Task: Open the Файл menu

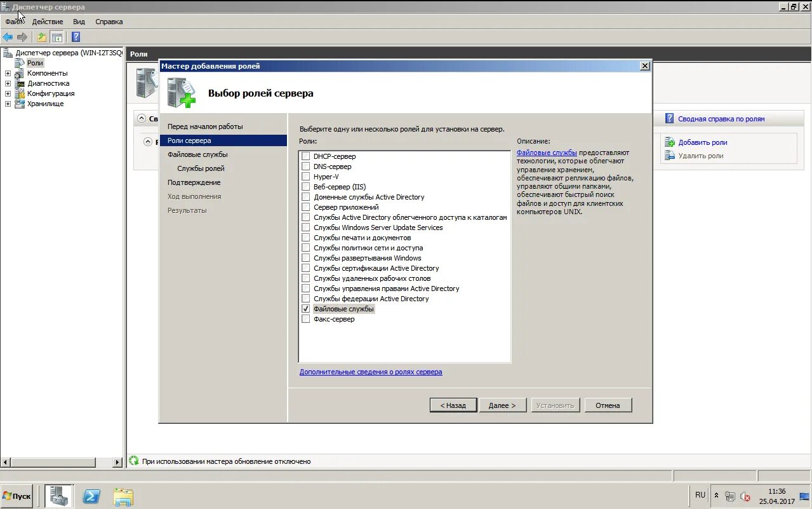Action: pyautogui.click(x=14, y=22)
